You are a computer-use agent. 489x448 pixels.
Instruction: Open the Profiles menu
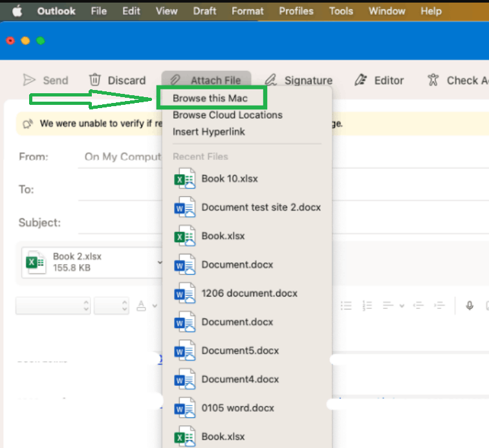point(296,11)
